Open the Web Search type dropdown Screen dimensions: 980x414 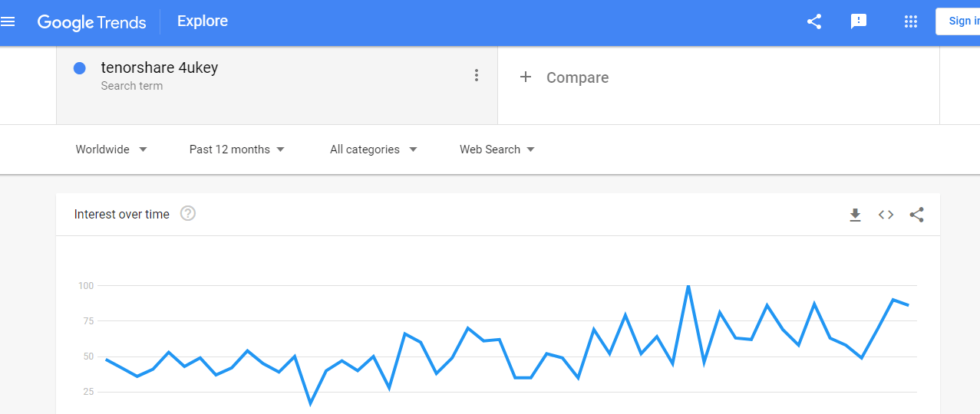coord(497,149)
